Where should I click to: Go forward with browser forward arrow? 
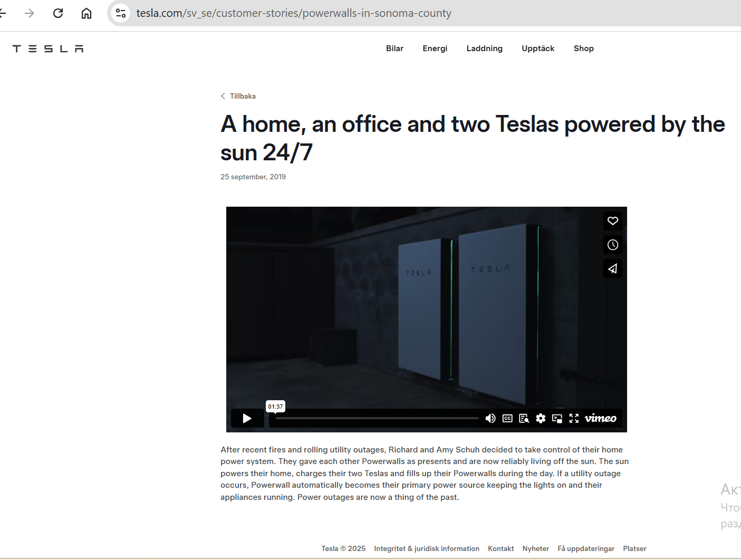[30, 13]
